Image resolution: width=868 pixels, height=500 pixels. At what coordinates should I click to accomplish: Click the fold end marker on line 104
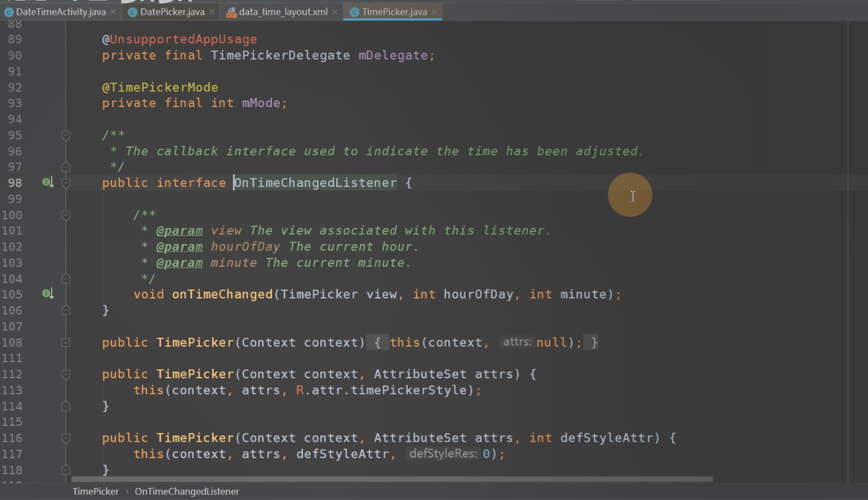(65, 278)
